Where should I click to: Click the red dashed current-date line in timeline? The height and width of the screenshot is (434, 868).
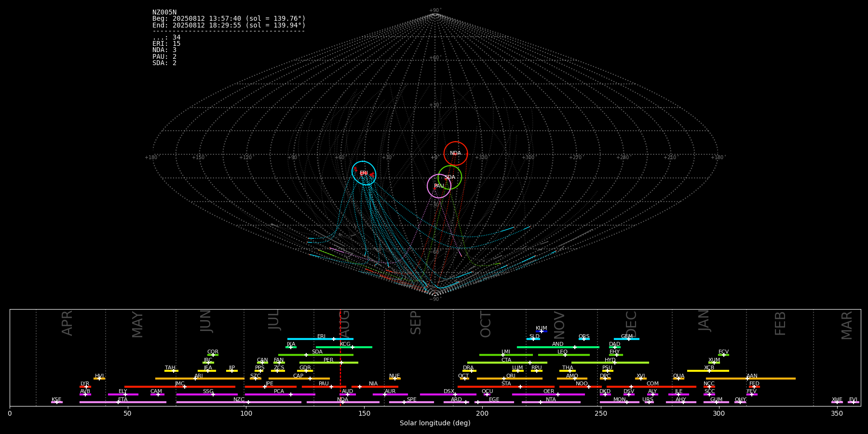pos(340,357)
